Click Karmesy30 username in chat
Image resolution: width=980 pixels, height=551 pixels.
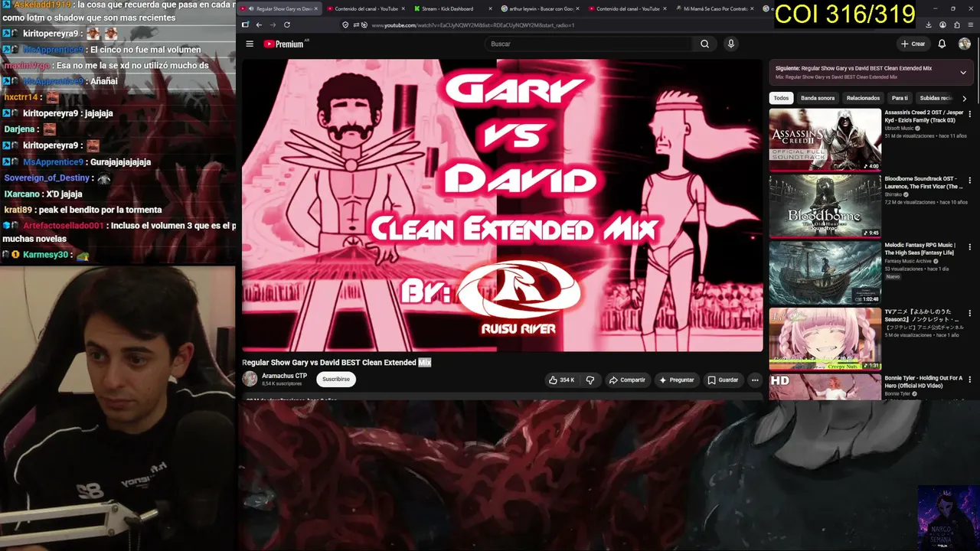pos(46,255)
